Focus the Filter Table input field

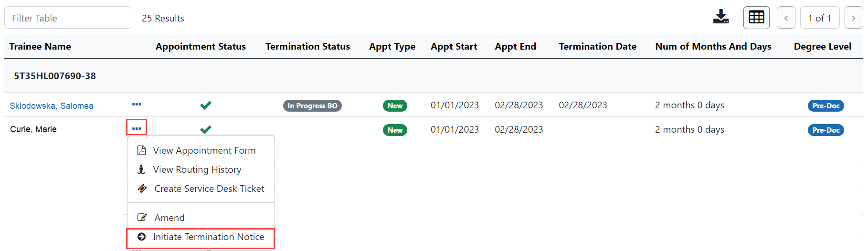68,18
